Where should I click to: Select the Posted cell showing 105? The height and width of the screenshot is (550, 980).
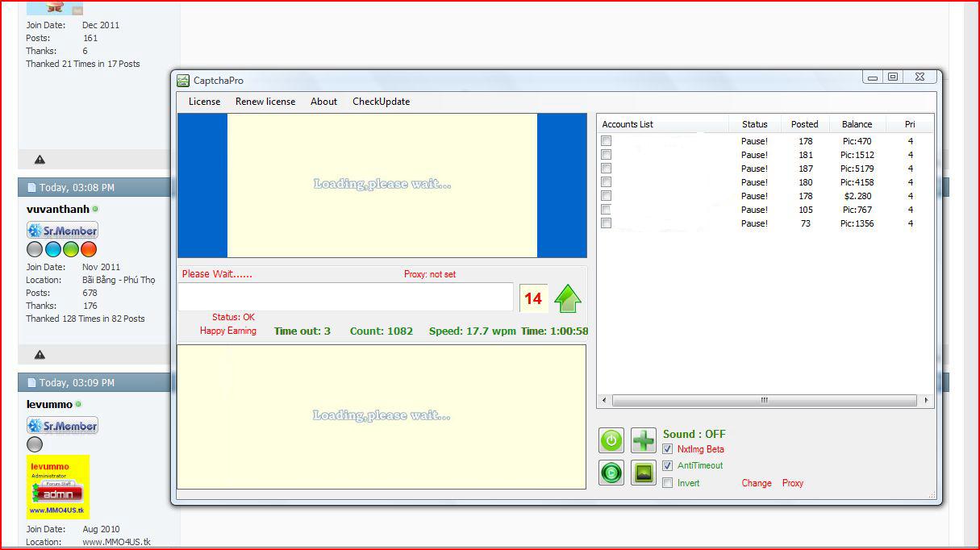coord(805,210)
